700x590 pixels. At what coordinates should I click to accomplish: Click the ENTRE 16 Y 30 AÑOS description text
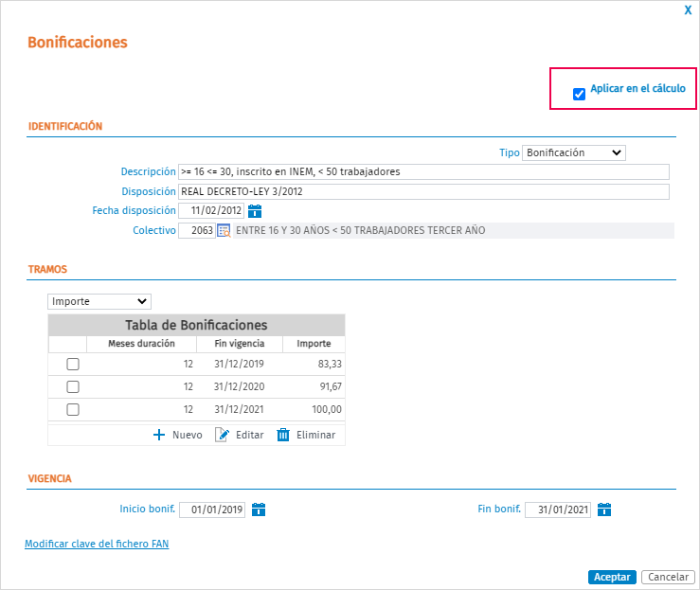(x=360, y=231)
